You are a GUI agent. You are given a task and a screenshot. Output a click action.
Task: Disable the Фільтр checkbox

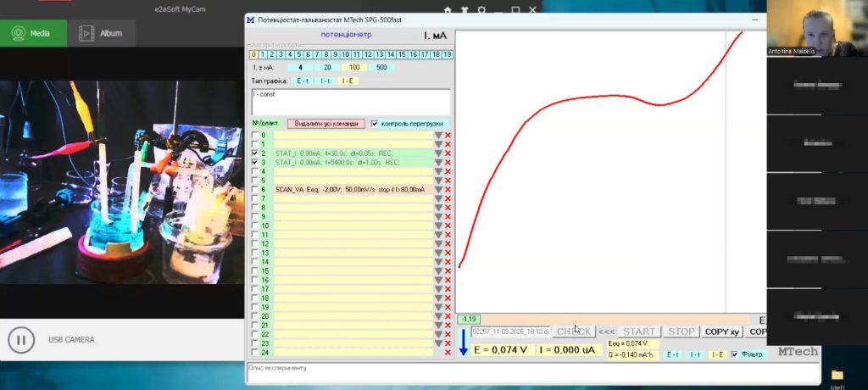pyautogui.click(x=734, y=354)
